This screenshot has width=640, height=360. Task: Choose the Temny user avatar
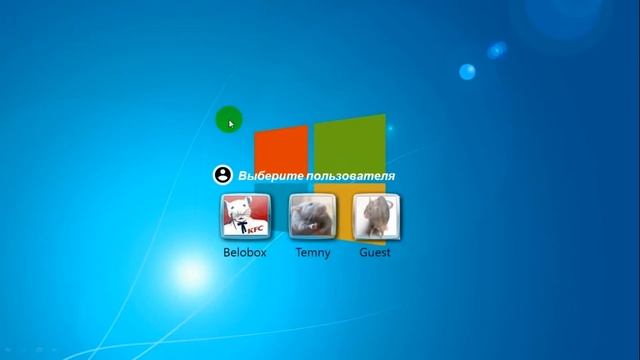tap(313, 216)
